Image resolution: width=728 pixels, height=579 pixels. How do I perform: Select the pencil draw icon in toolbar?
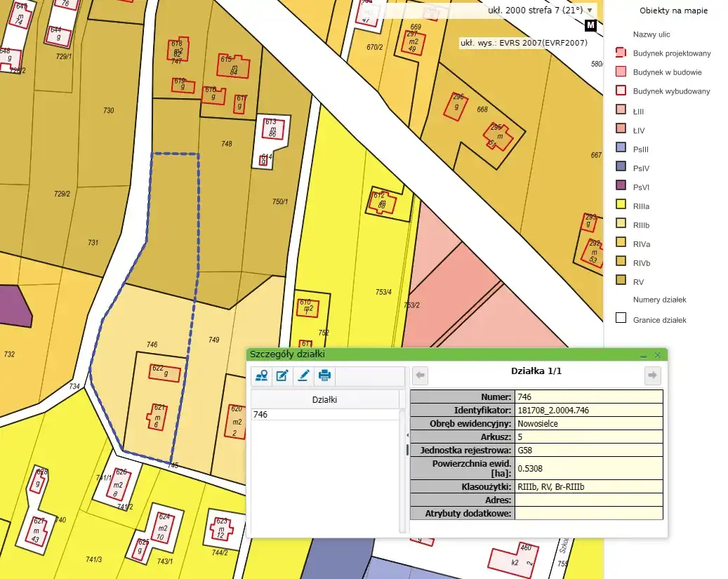tap(303, 375)
